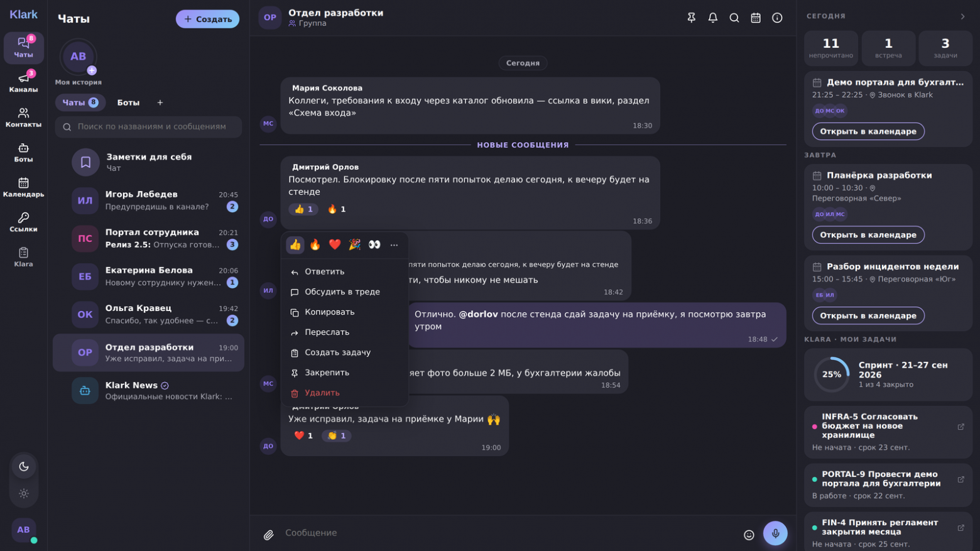Open Klara assistant in sidebar
Image resolution: width=980 pixels, height=551 pixels.
coord(23,257)
